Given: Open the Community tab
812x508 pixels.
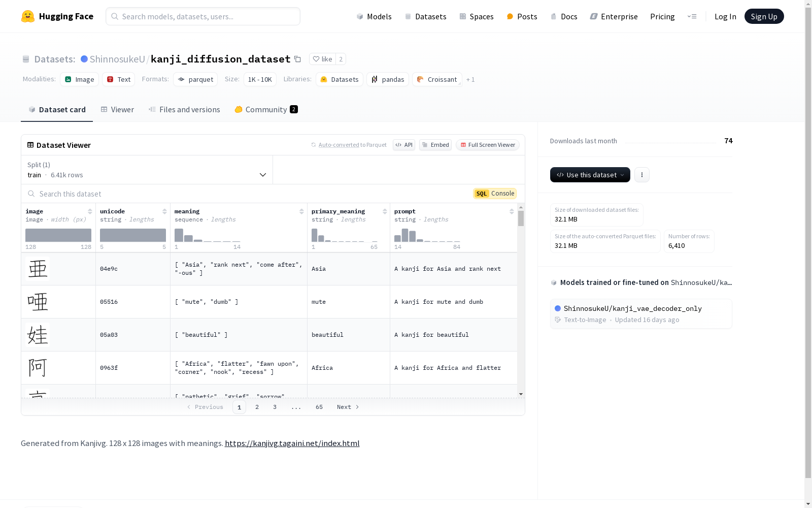Looking at the screenshot, I should point(266,109).
